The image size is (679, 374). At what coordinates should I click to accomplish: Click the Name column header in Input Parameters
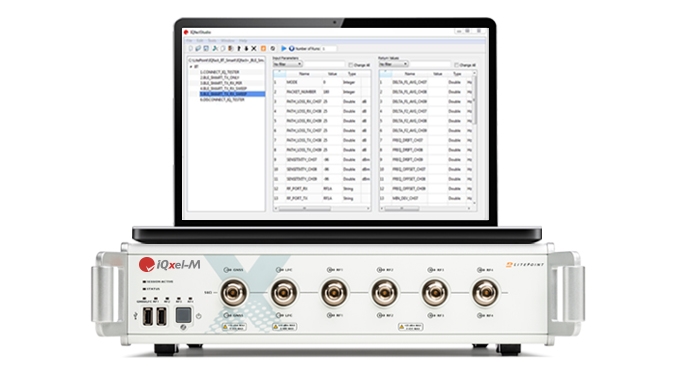[304, 74]
